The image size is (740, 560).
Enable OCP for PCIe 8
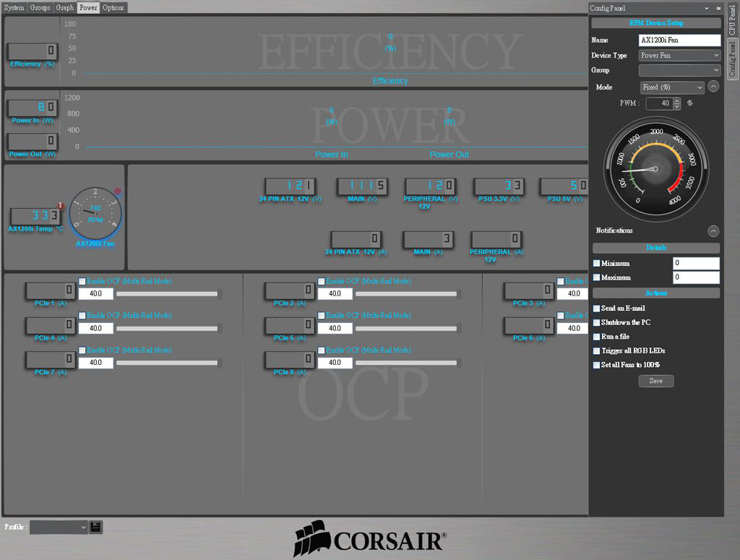tap(322, 350)
